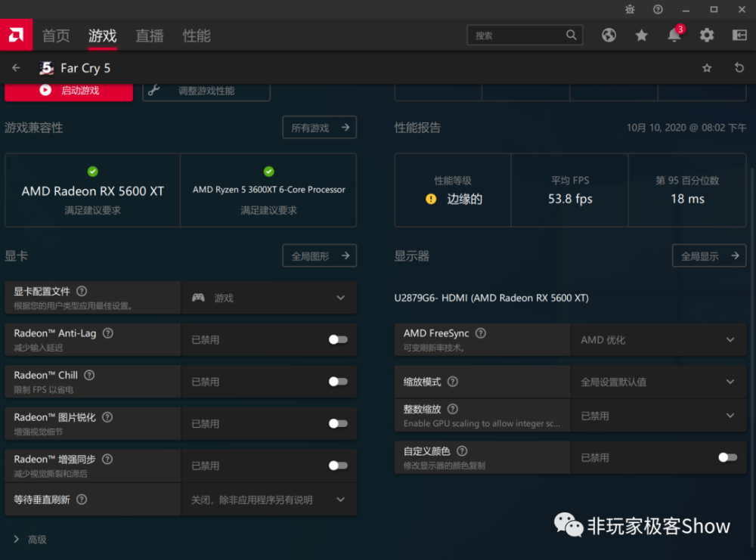Enable Radeon Anti-Lag toggle

[x=338, y=340]
